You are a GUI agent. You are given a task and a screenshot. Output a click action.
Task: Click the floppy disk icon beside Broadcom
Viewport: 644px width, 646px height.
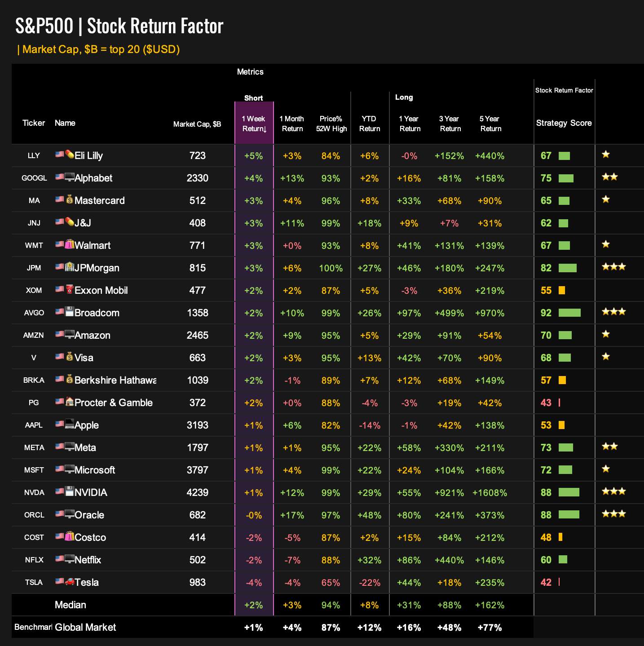70,312
